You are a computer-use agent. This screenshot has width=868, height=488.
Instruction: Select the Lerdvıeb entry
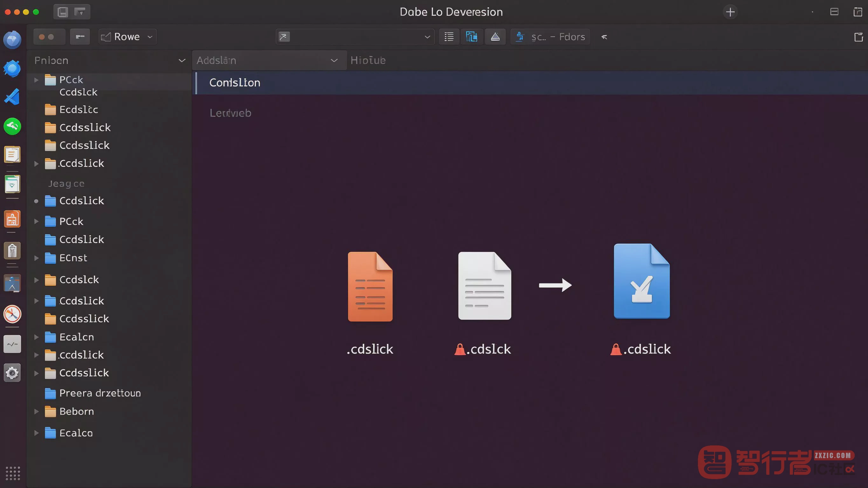coord(231,113)
